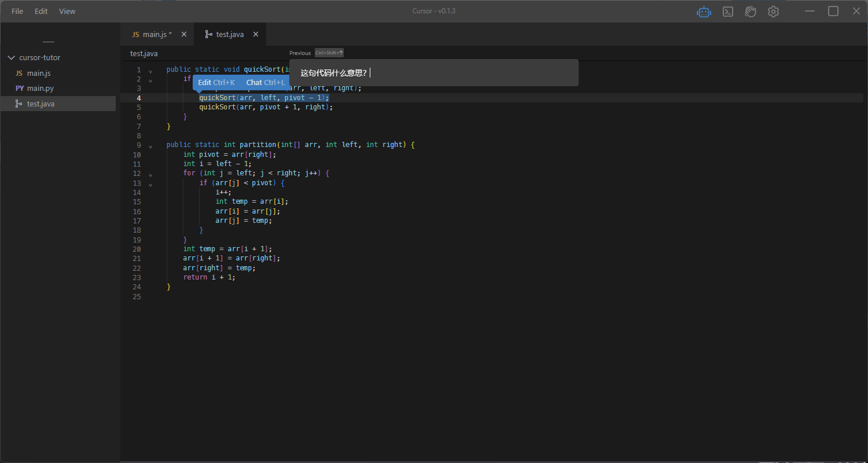Focus the chat prompt input box
This screenshot has width=868, height=463.
click(463, 73)
